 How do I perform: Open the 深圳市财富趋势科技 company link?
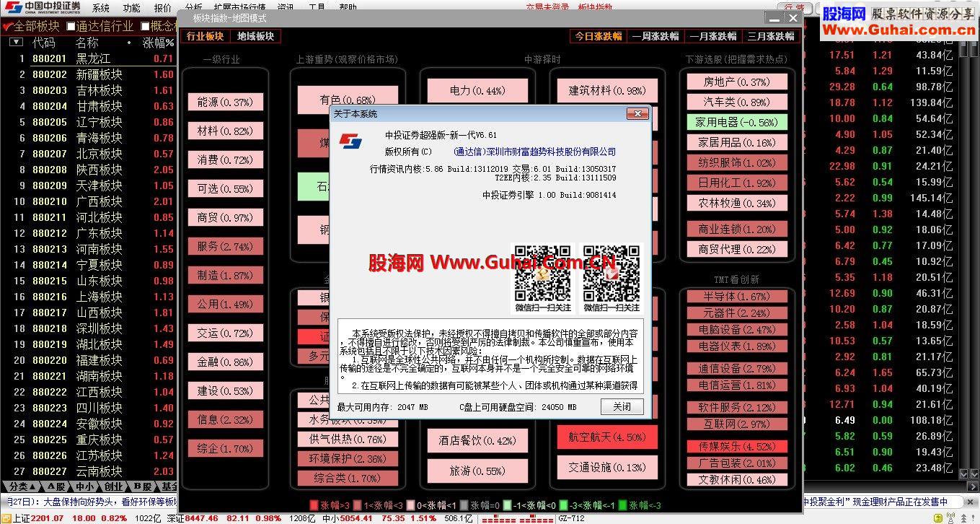534,152
